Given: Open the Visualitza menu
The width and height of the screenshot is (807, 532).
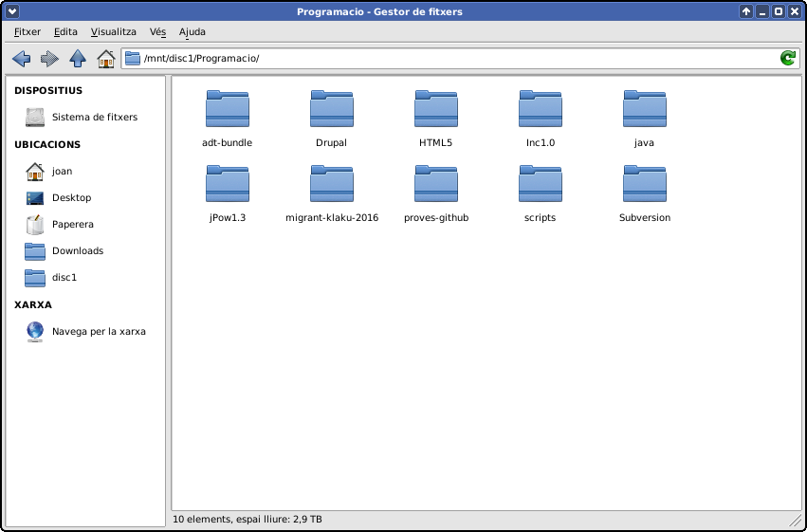Looking at the screenshot, I should [113, 31].
